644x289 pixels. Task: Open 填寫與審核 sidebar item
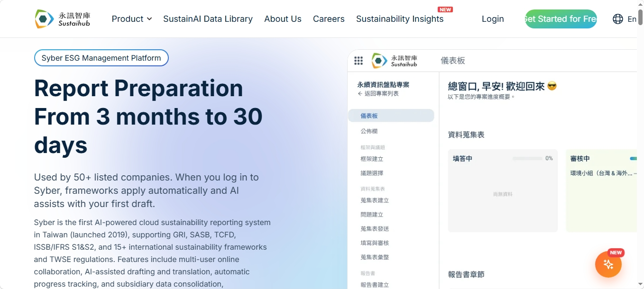click(x=375, y=243)
